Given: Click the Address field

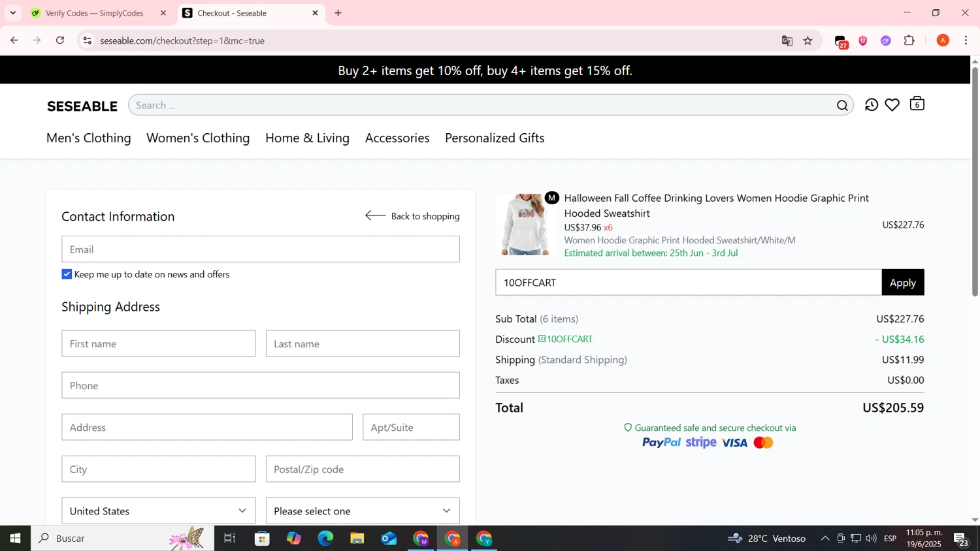Looking at the screenshot, I should (x=207, y=427).
